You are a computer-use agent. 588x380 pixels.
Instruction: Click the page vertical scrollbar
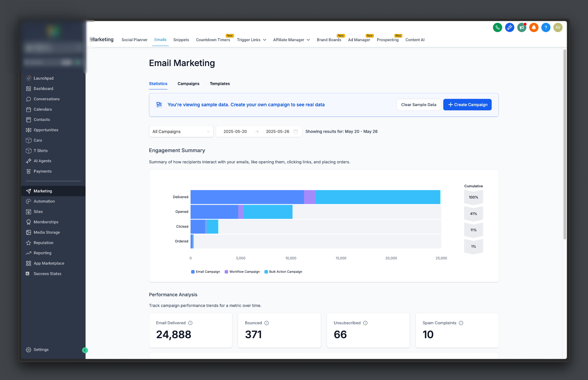pos(565,144)
